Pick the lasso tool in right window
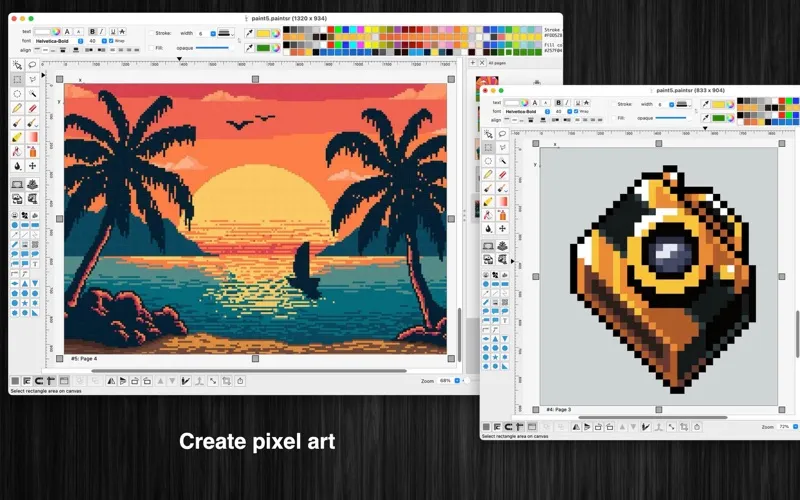This screenshot has width=800, height=500. coord(503,134)
